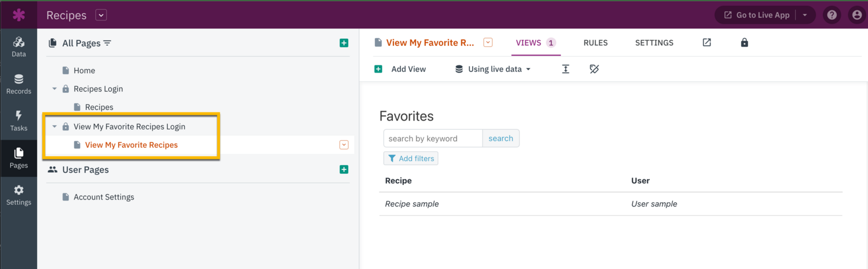The image size is (868, 269).
Task: Open the Pages section in sidebar
Action: [19, 158]
